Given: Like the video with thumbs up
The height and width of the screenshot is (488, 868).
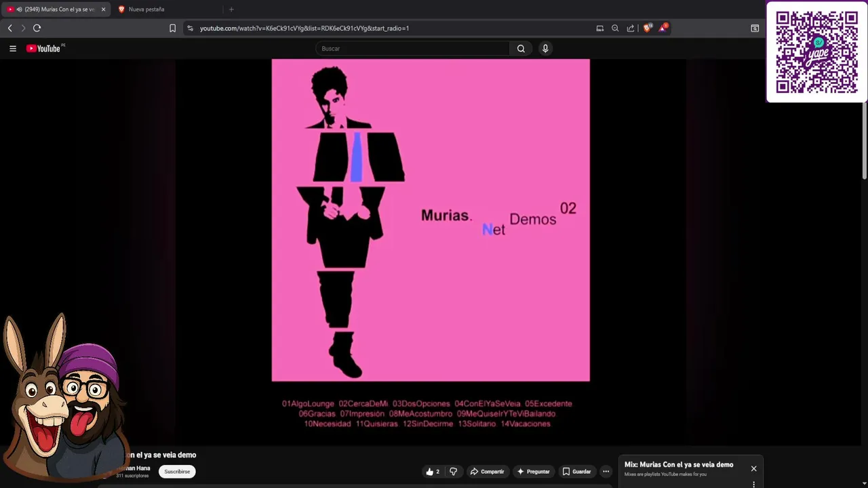Looking at the screenshot, I should click(x=433, y=472).
